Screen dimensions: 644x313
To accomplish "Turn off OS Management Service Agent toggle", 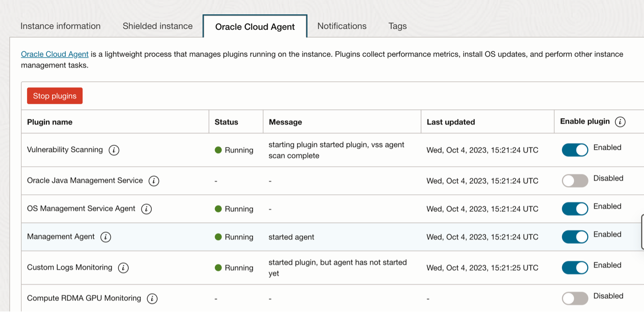I will coord(575,209).
